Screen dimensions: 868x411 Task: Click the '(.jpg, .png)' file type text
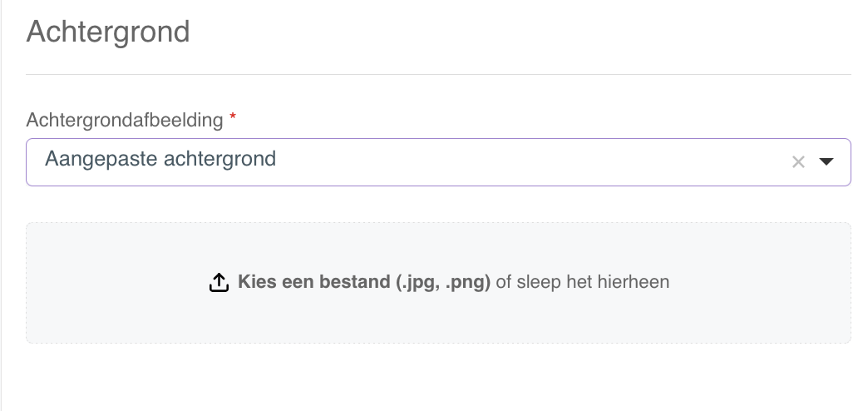click(443, 282)
